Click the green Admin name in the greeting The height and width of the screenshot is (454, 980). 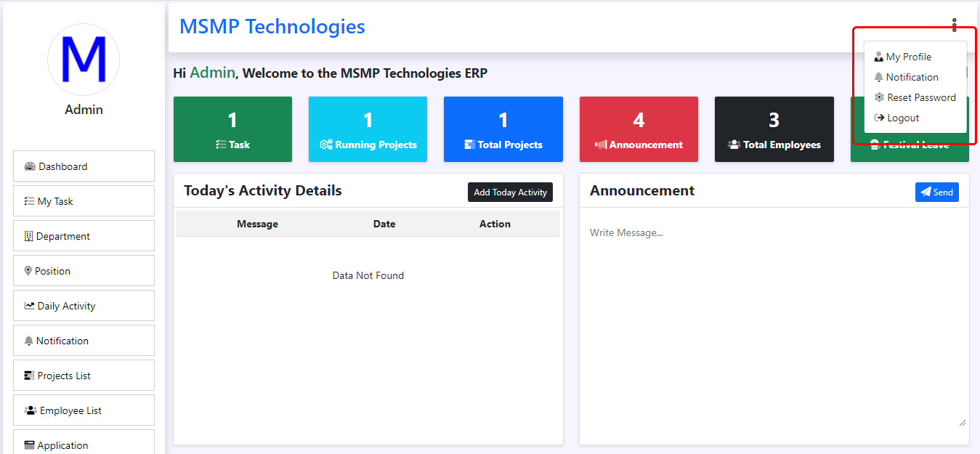pyautogui.click(x=213, y=73)
